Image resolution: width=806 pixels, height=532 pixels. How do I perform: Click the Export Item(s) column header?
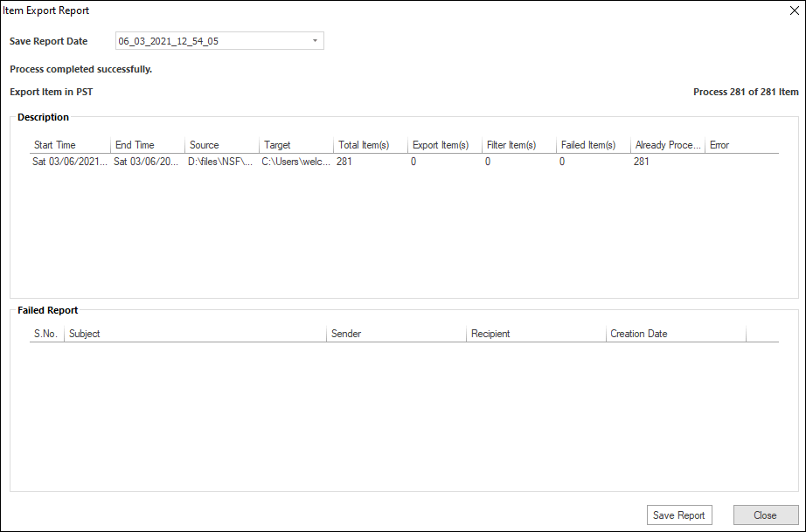pos(445,145)
